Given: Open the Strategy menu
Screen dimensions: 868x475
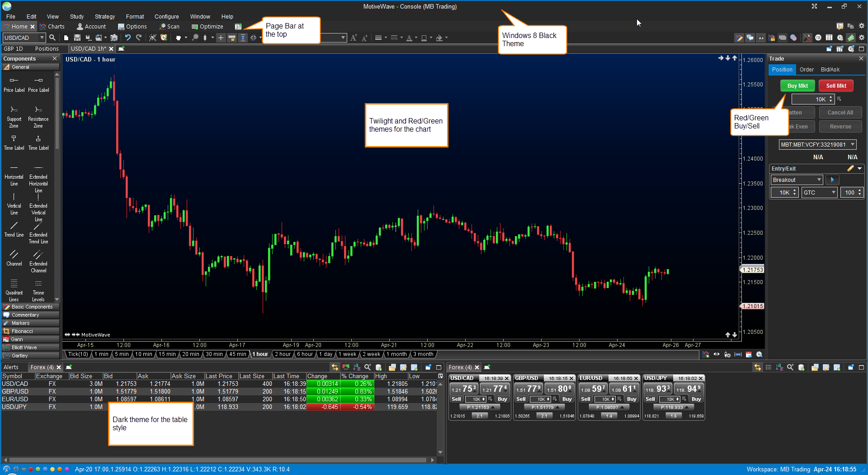Looking at the screenshot, I should click(x=105, y=16).
